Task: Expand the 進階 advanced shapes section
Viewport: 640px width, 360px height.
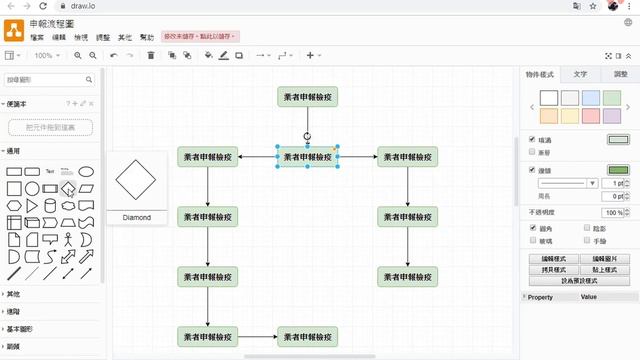Action: click(x=12, y=311)
